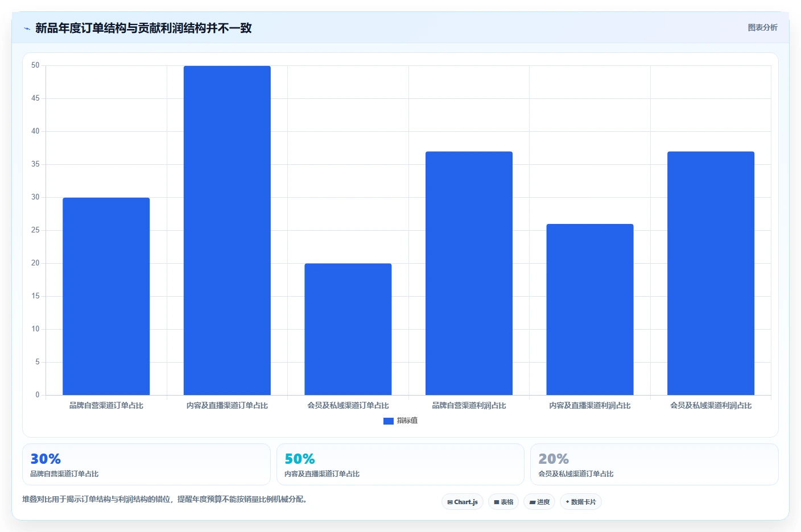This screenshot has height=532, width=801.
Task: Click x-axis label 品牌自营渠道利润占比
Action: [x=469, y=405]
